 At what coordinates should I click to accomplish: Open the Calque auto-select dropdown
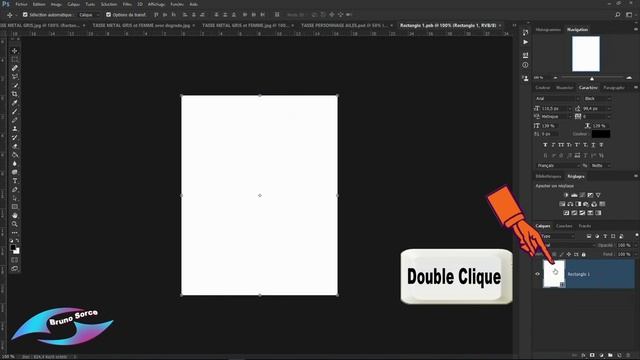[x=89, y=15]
